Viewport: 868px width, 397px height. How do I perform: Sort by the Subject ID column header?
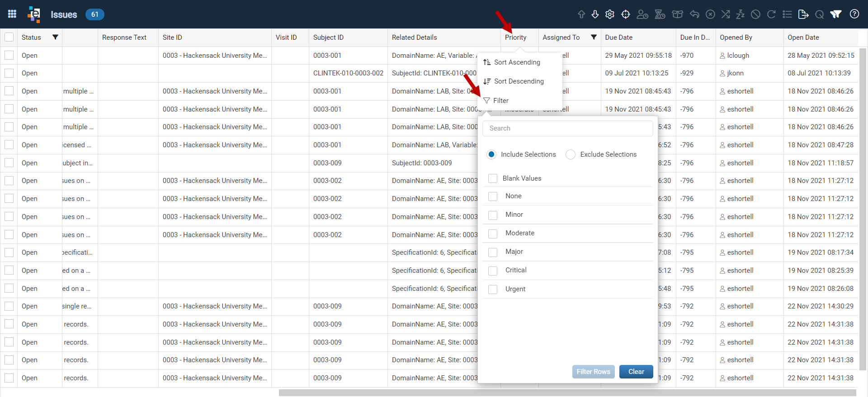point(329,37)
